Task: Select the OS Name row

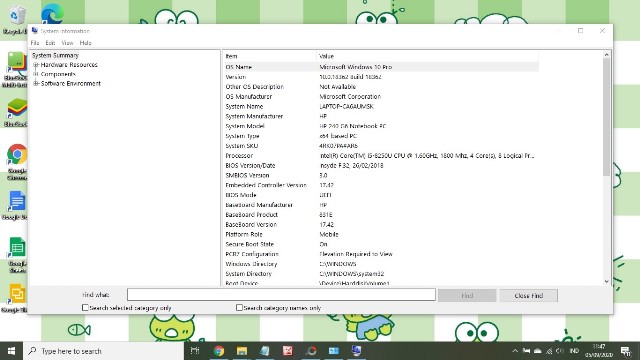Action: click(x=381, y=67)
